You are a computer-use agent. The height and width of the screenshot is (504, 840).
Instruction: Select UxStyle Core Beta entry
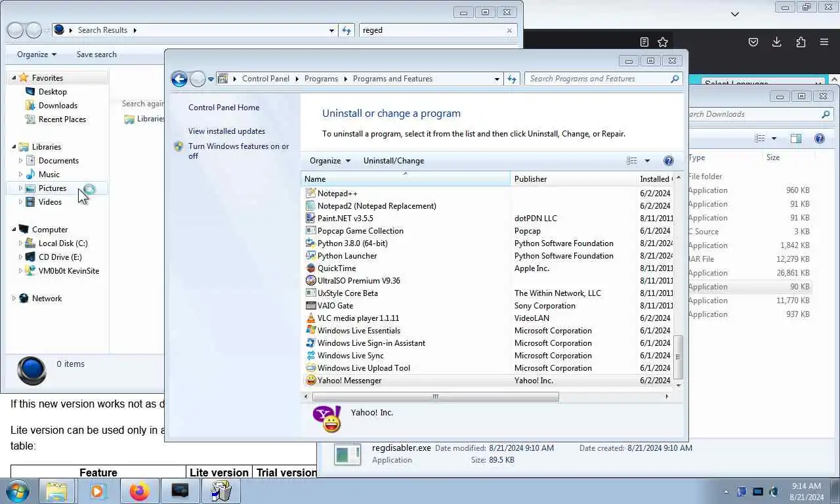(x=348, y=293)
